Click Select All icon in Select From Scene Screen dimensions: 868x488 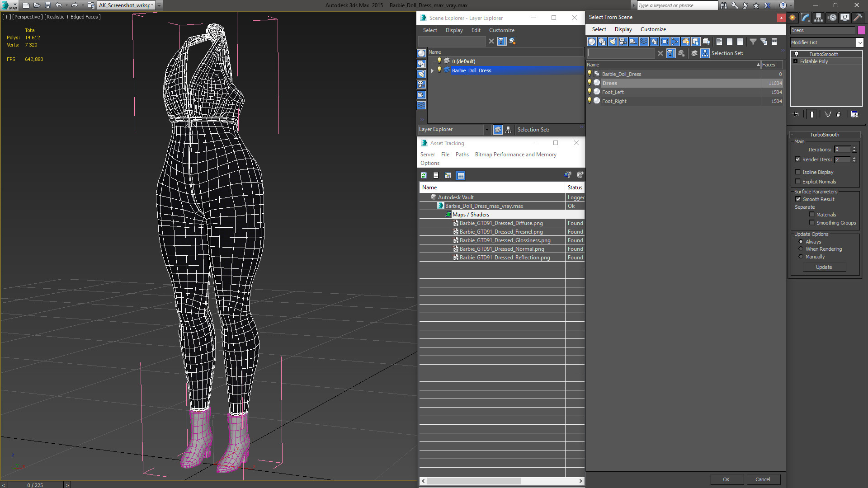pos(719,42)
